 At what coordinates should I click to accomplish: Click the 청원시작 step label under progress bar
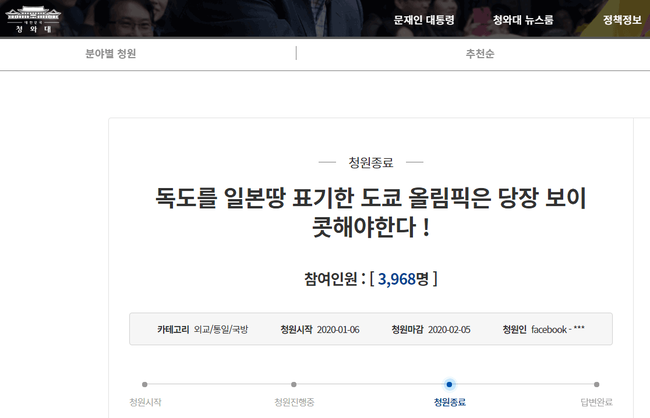click(145, 402)
